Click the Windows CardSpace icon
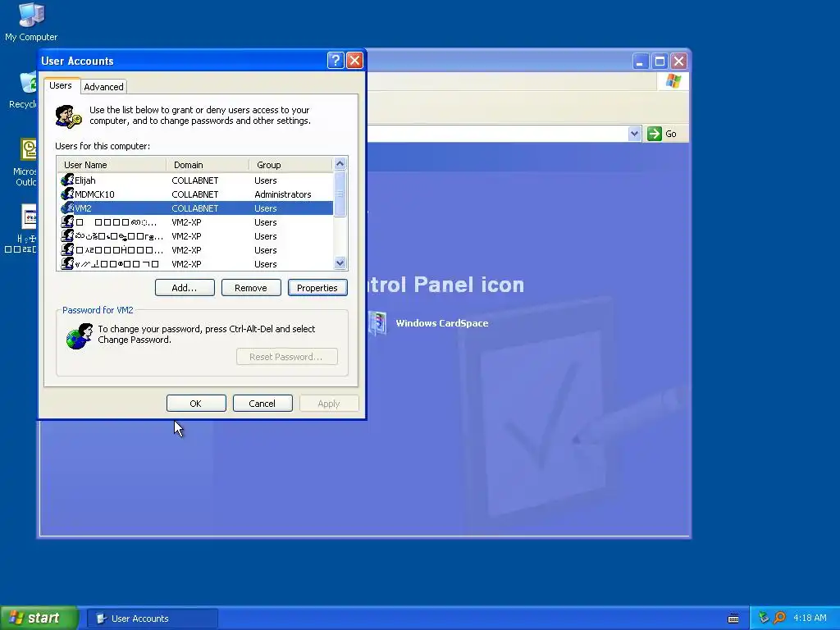 pos(377,323)
